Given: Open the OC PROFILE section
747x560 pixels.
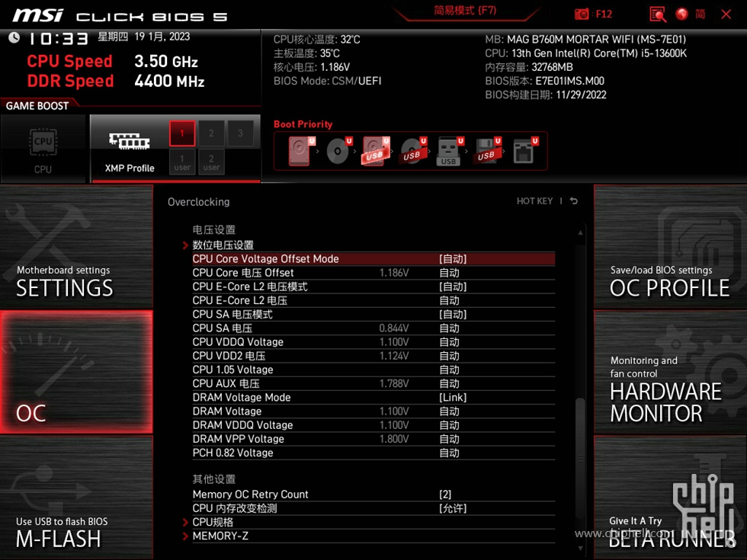Looking at the screenshot, I should coord(670,247).
